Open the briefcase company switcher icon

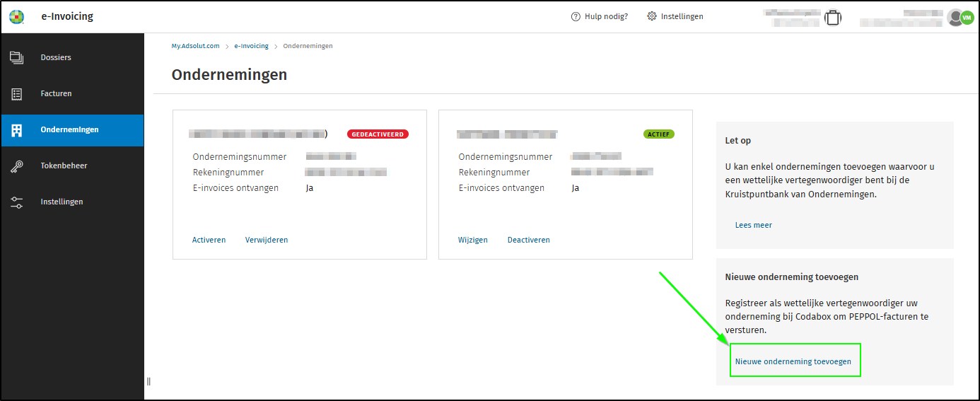click(x=833, y=18)
